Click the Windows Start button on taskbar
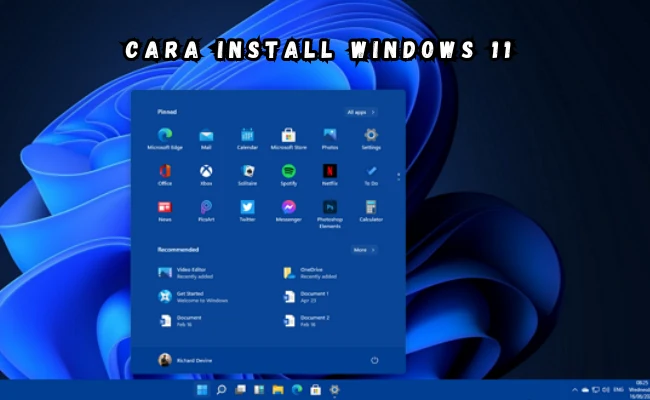The image size is (650, 400). click(x=202, y=390)
